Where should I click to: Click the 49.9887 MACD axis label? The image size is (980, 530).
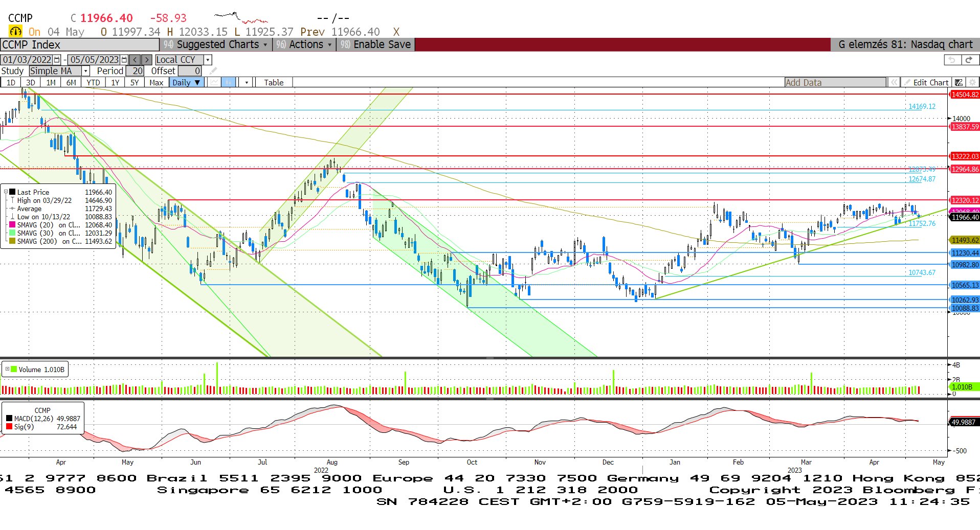point(965,422)
